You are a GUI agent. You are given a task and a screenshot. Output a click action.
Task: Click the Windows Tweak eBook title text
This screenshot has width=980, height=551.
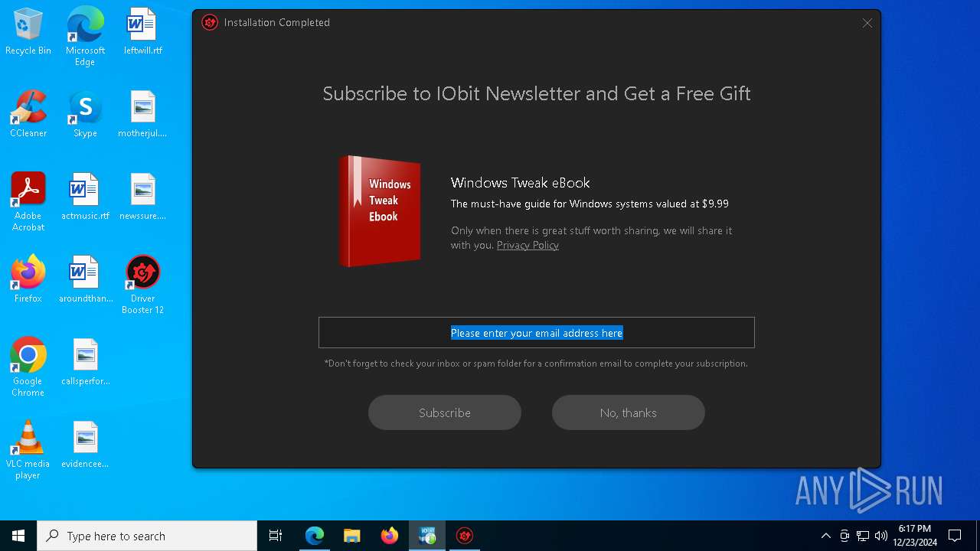[521, 182]
